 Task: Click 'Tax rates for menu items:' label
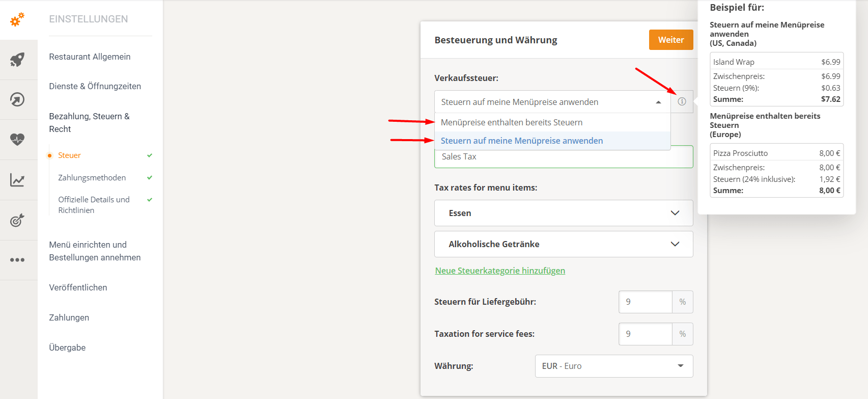point(486,188)
